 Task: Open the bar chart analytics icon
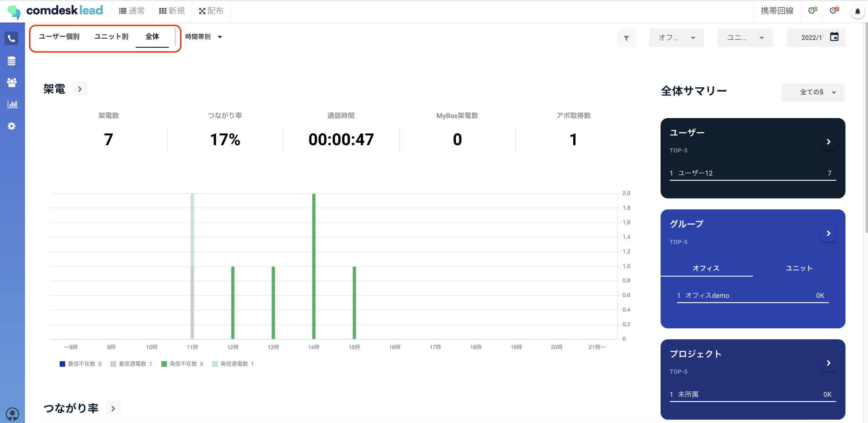click(x=12, y=104)
